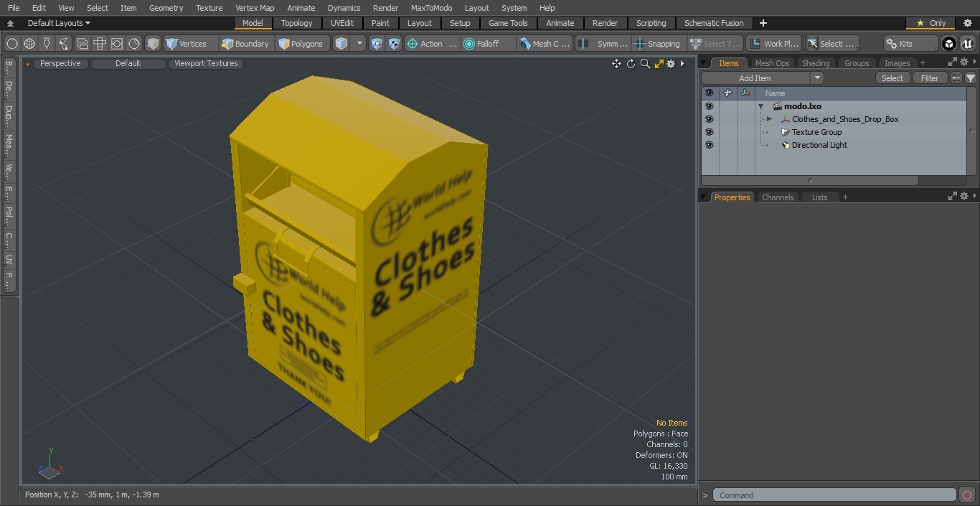Click the axis orientation gizmo in the viewport
The image size is (980, 506).
[50, 466]
